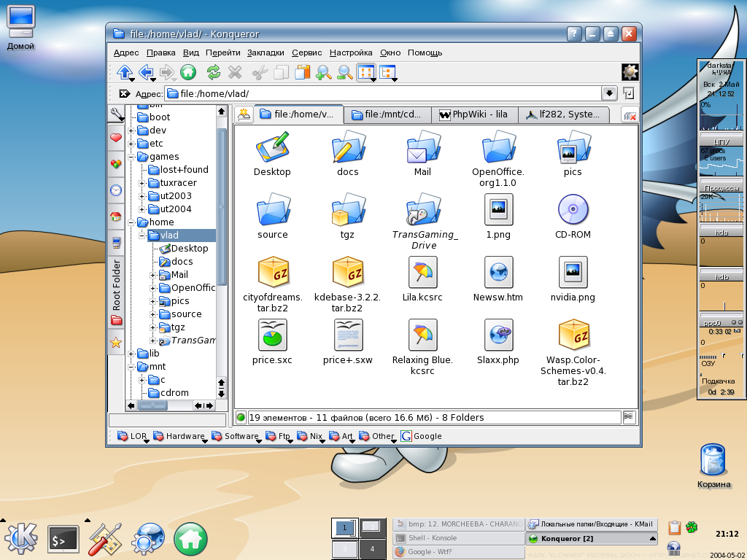747x560 pixels.
Task: Switch to icon view mode in toolbar
Action: (x=366, y=72)
